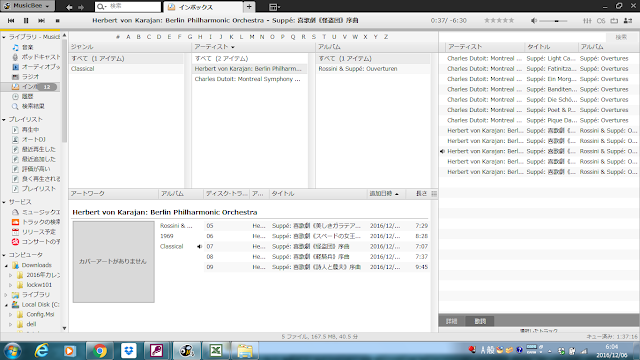Open the コンサート service item
The height and width of the screenshot is (360, 640).
pos(36,242)
